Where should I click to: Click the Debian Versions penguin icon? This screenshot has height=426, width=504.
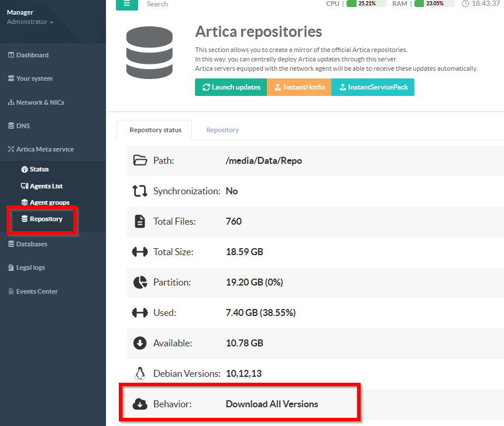(x=140, y=373)
